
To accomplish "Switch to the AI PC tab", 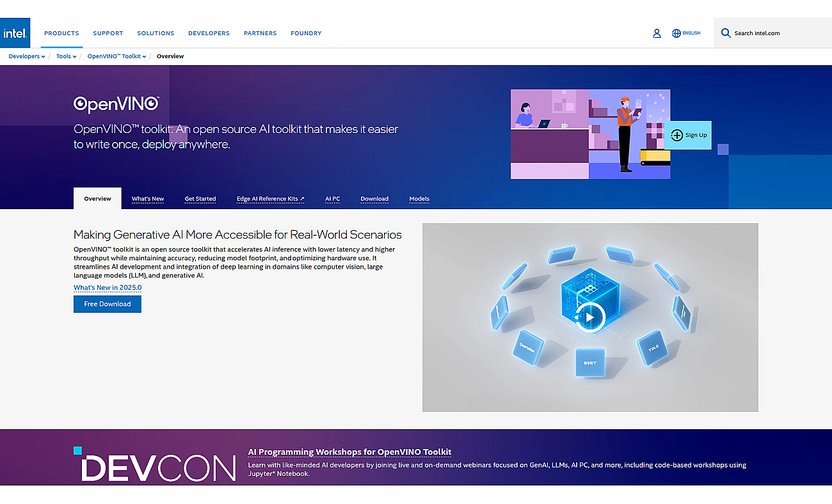I will point(332,199).
